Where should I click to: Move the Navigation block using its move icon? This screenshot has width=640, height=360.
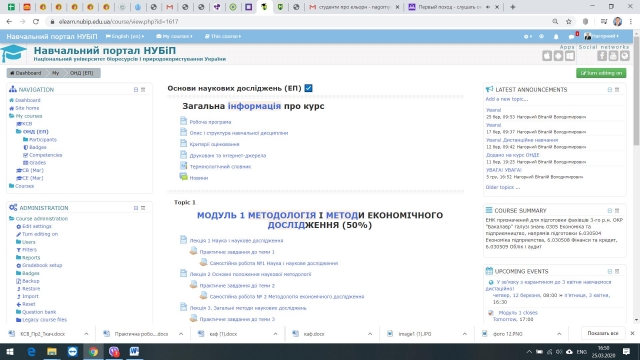pyautogui.click(x=143, y=89)
